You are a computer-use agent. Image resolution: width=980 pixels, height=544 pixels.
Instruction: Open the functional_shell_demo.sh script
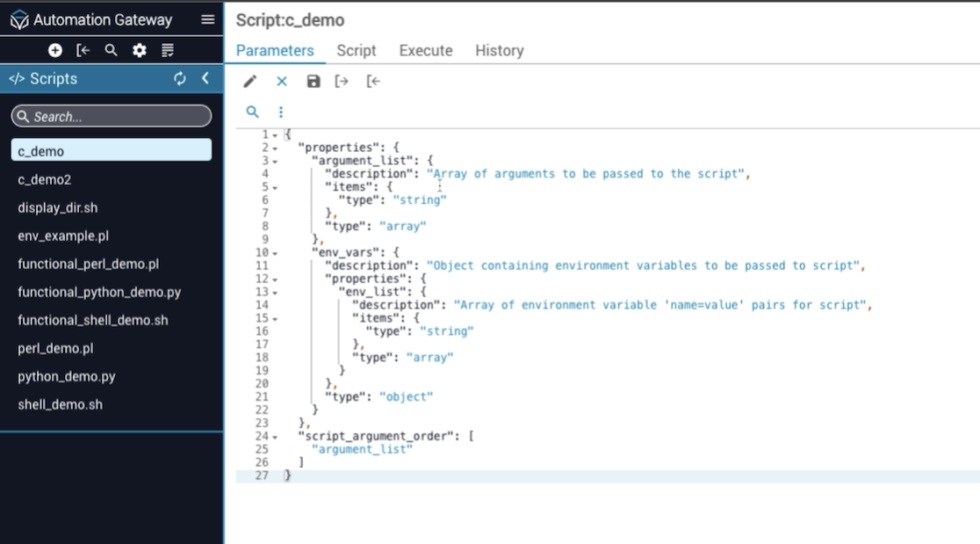coord(93,320)
